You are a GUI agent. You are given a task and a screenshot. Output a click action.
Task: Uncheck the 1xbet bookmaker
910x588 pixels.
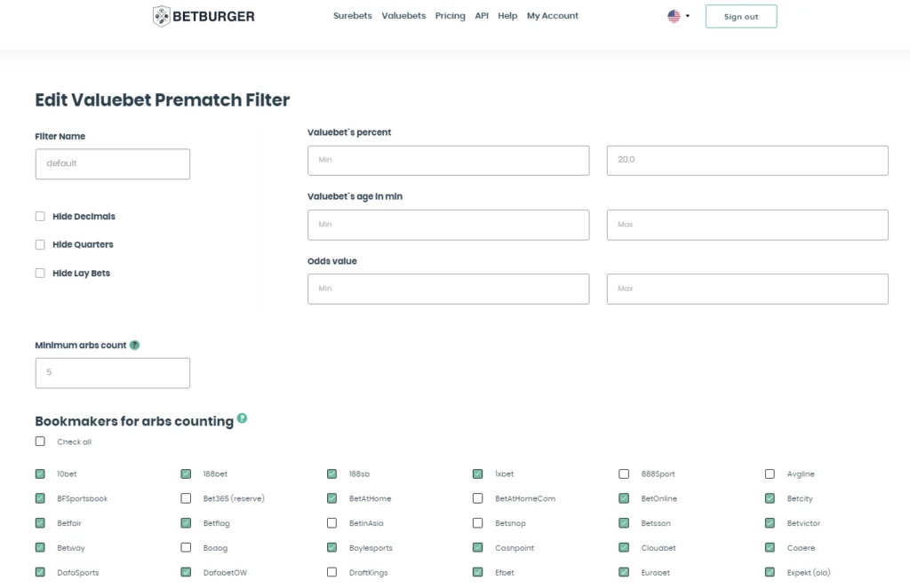click(477, 473)
